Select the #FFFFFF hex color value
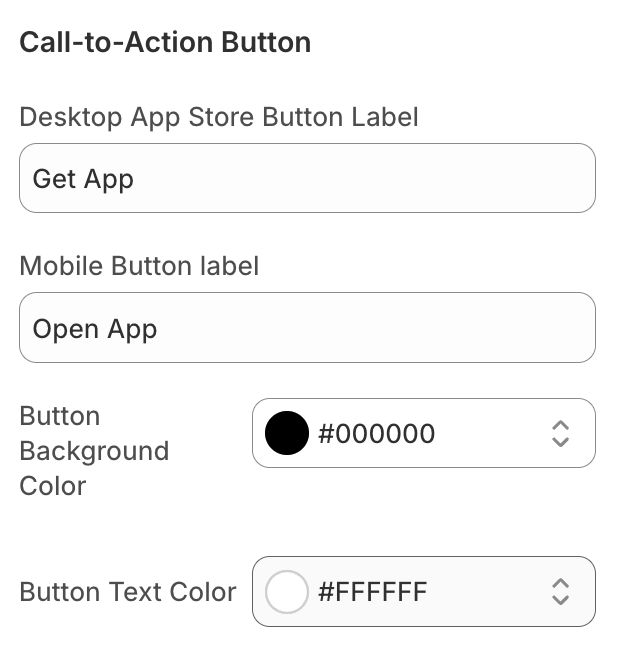This screenshot has height=660, width=626. tap(372, 592)
